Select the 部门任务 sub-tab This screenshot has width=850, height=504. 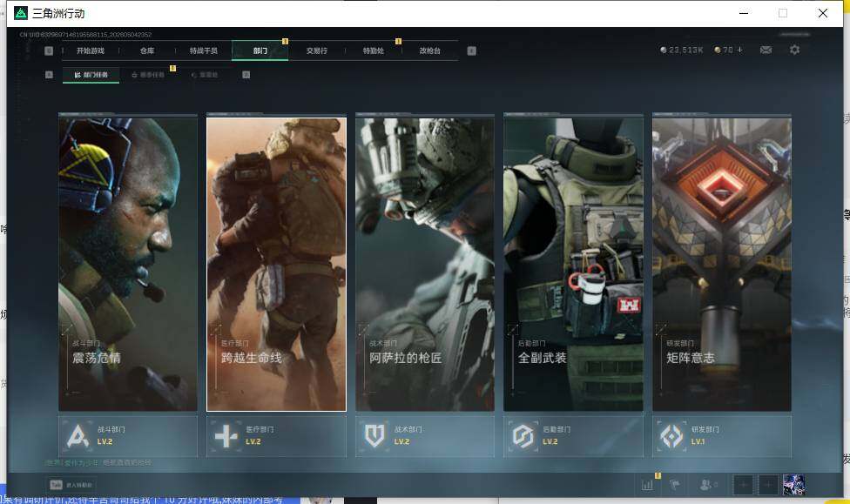(x=91, y=75)
